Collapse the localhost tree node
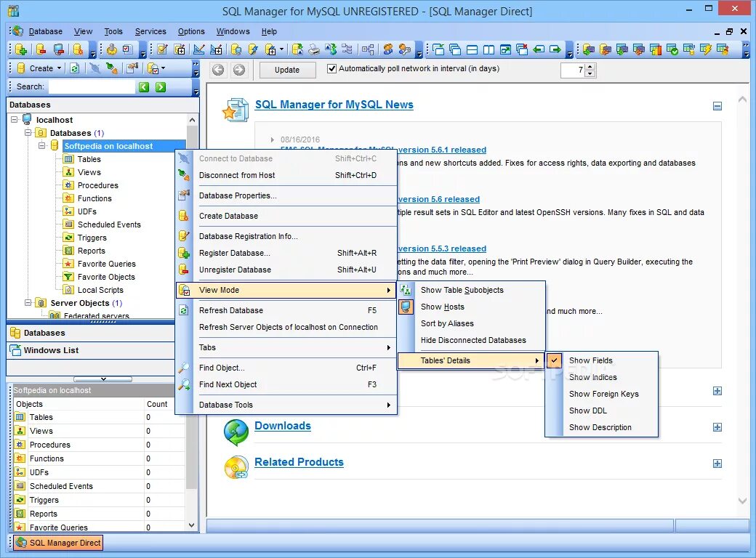Viewport: 756px width, 558px height. coord(14,119)
